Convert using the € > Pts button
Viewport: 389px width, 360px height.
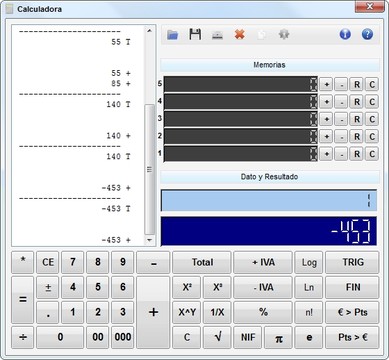(353, 313)
